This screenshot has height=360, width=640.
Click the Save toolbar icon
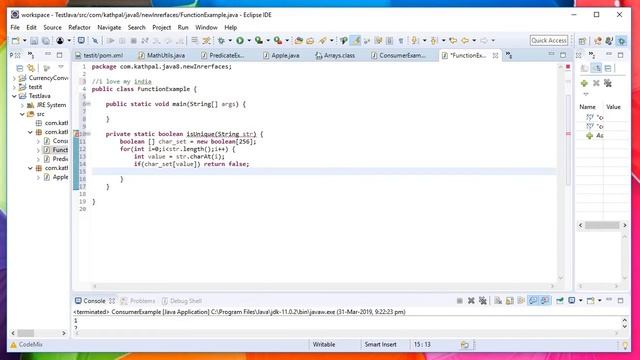click(x=34, y=40)
